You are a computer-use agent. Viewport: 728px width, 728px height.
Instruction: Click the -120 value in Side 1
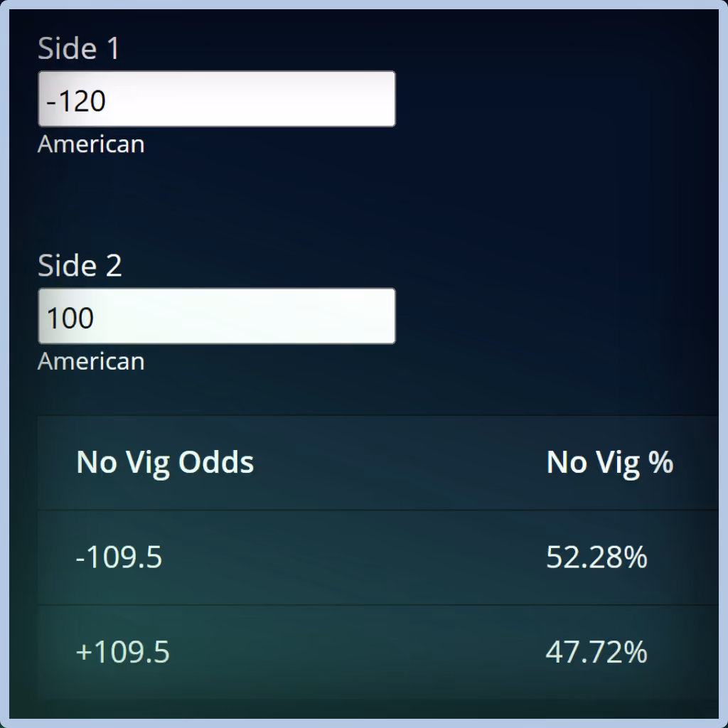coord(76,101)
